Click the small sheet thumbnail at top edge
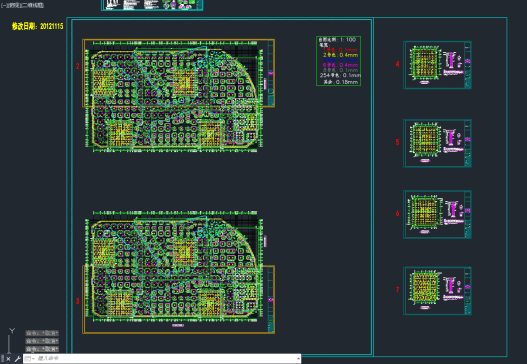The image size is (527, 364). (152, 5)
